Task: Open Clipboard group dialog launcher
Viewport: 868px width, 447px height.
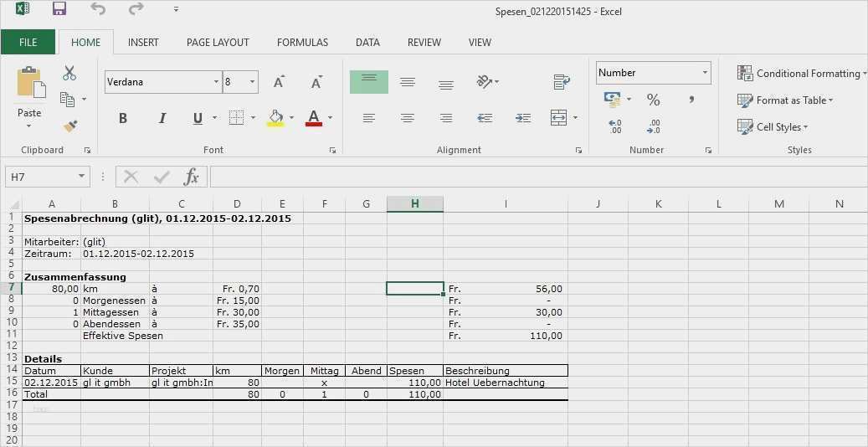Action: [x=87, y=150]
